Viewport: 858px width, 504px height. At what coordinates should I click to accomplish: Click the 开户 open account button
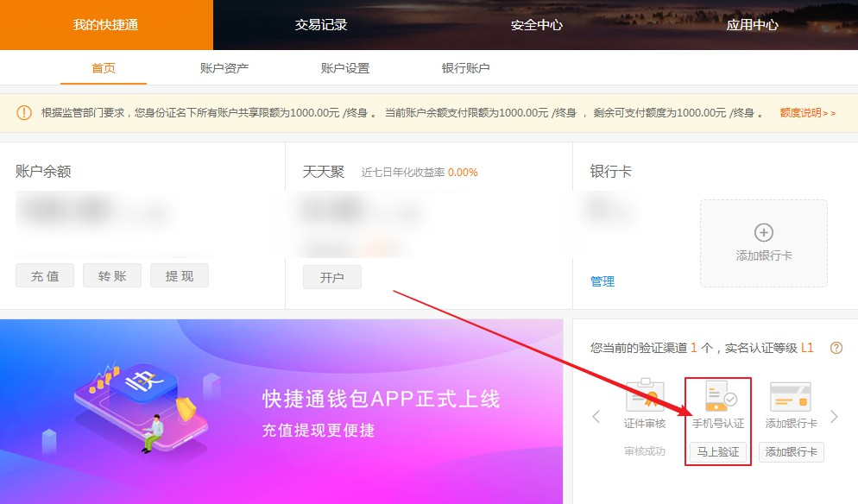click(331, 277)
